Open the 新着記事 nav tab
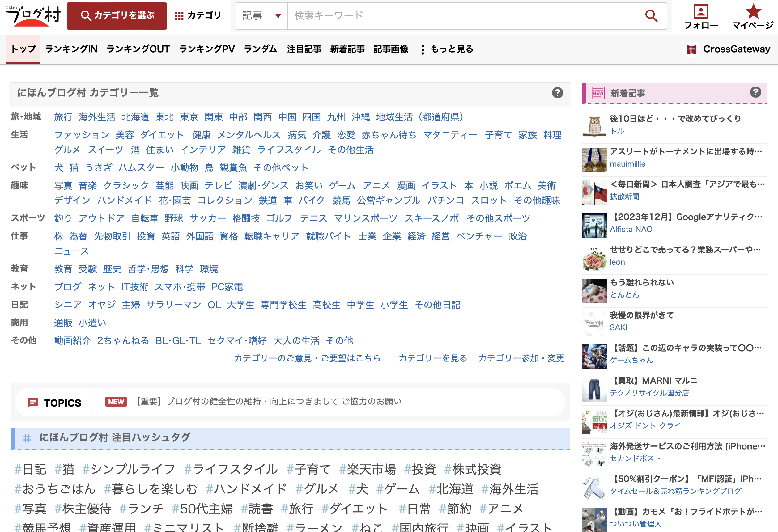 (x=347, y=49)
